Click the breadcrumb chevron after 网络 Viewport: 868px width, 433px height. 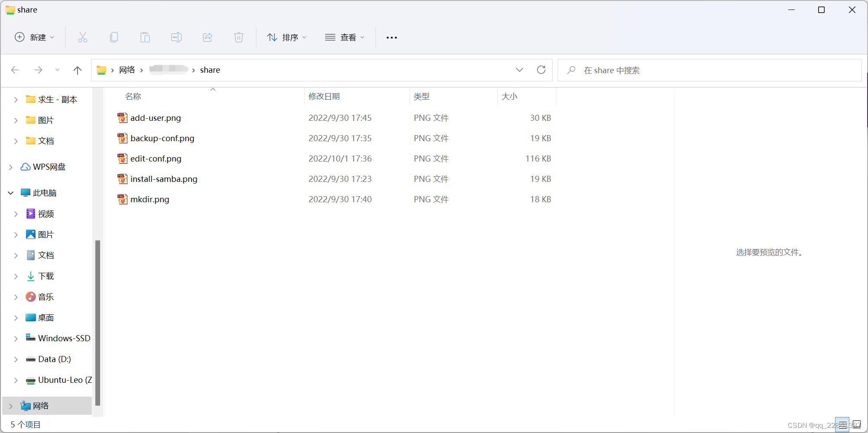[142, 70]
